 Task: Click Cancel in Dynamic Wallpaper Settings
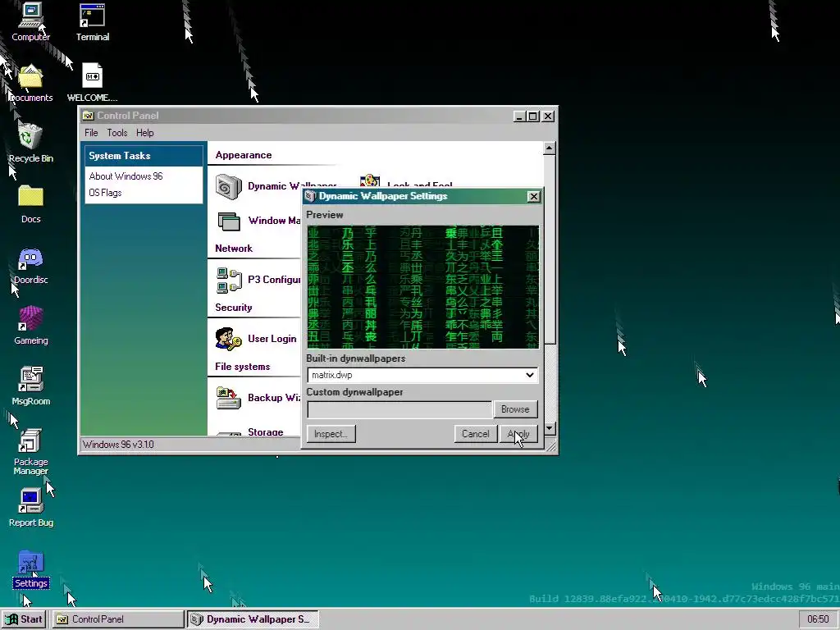click(475, 434)
